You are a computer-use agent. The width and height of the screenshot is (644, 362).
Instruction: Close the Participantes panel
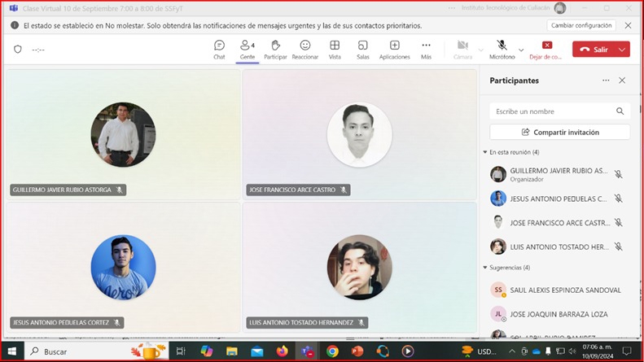pyautogui.click(x=622, y=81)
